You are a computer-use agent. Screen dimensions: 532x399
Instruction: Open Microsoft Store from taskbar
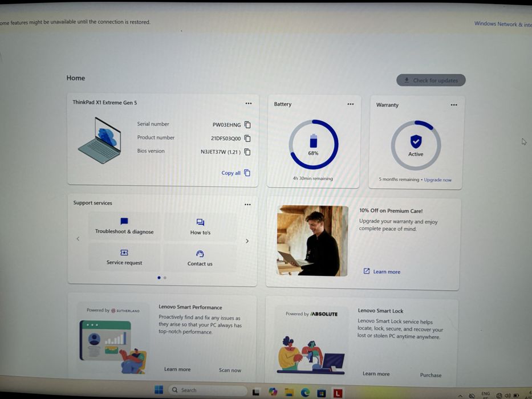click(x=321, y=393)
